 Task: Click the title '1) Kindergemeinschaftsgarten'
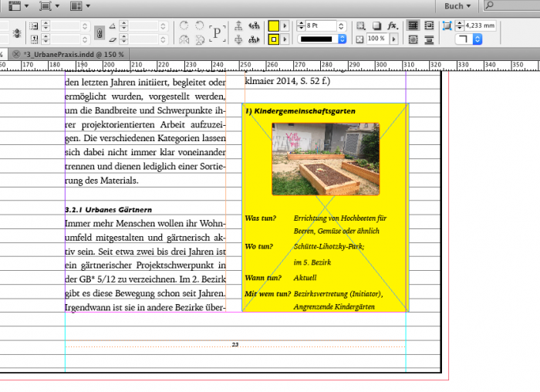[x=300, y=111]
